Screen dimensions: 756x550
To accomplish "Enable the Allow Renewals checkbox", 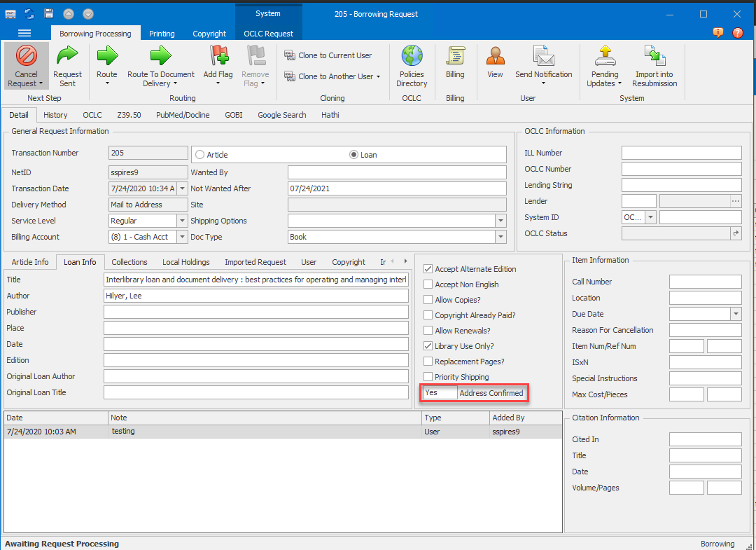I will click(428, 331).
